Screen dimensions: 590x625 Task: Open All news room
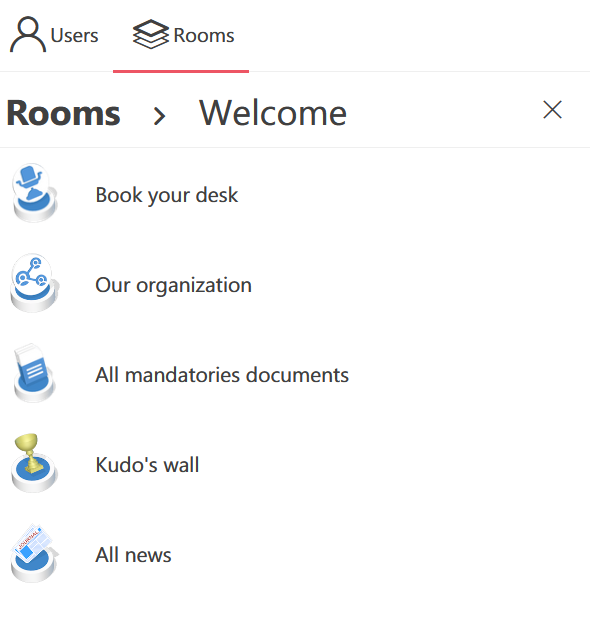[295, 553]
